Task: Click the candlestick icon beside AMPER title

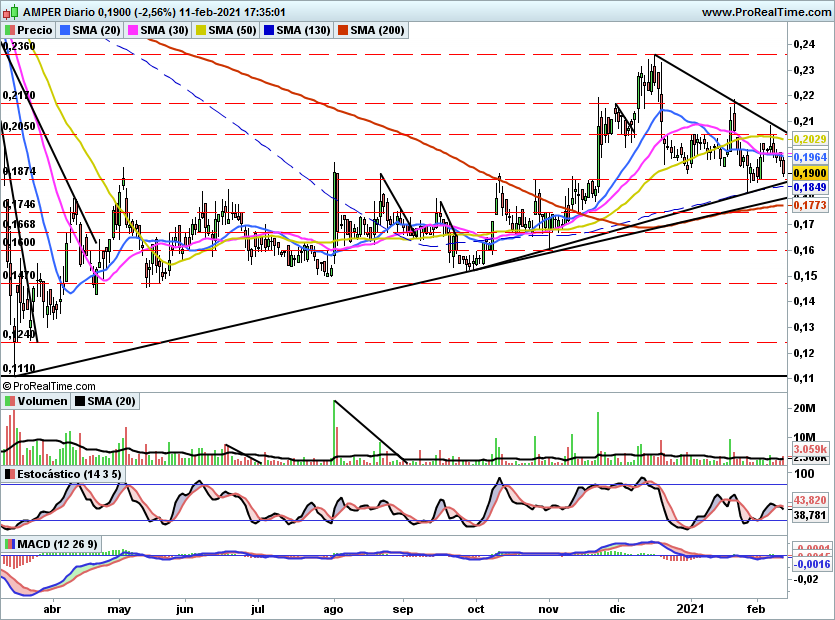Action: [x=11, y=11]
